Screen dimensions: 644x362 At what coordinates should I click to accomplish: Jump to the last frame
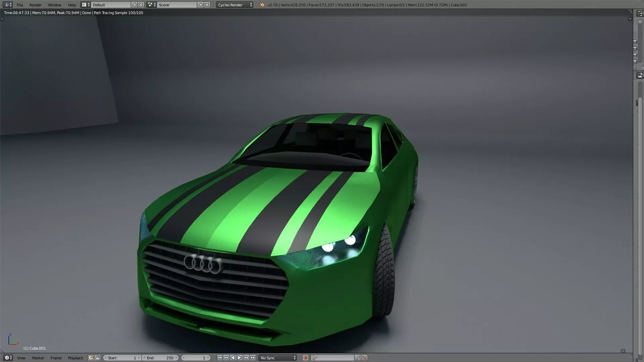(x=253, y=358)
